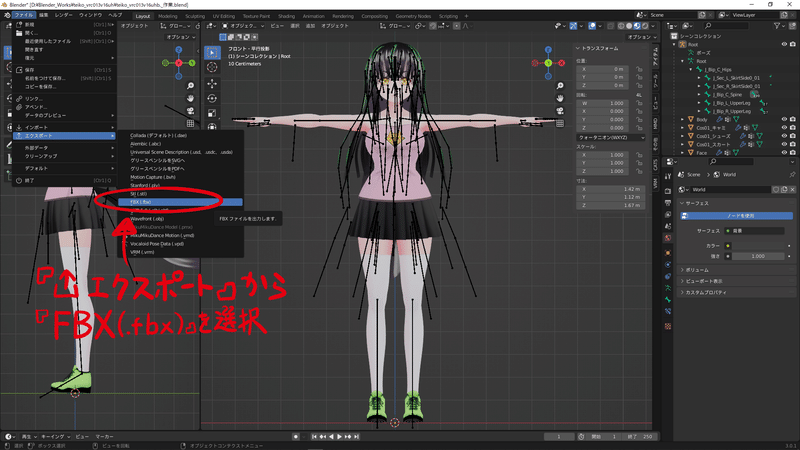Expand the Body object tree
The height and width of the screenshot is (450, 800).
683,119
